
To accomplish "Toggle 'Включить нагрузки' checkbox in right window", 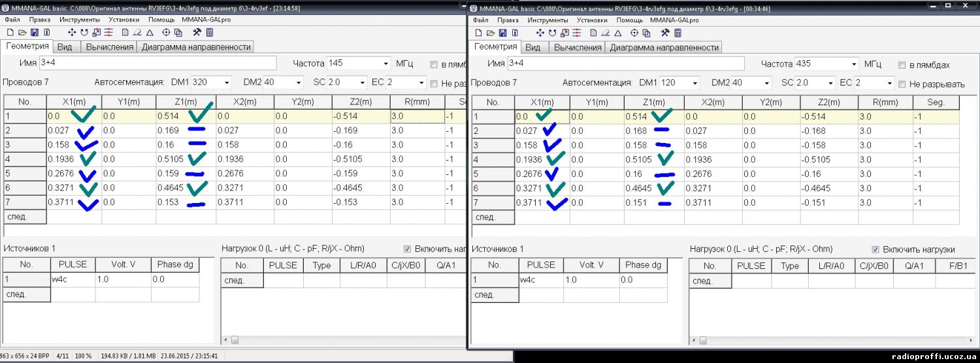I will coord(875,249).
